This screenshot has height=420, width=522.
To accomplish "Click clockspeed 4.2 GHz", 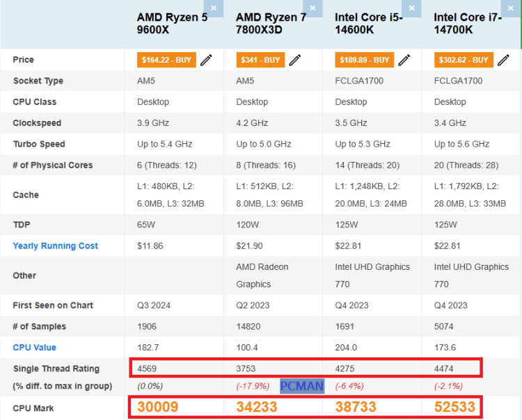I will (x=252, y=123).
